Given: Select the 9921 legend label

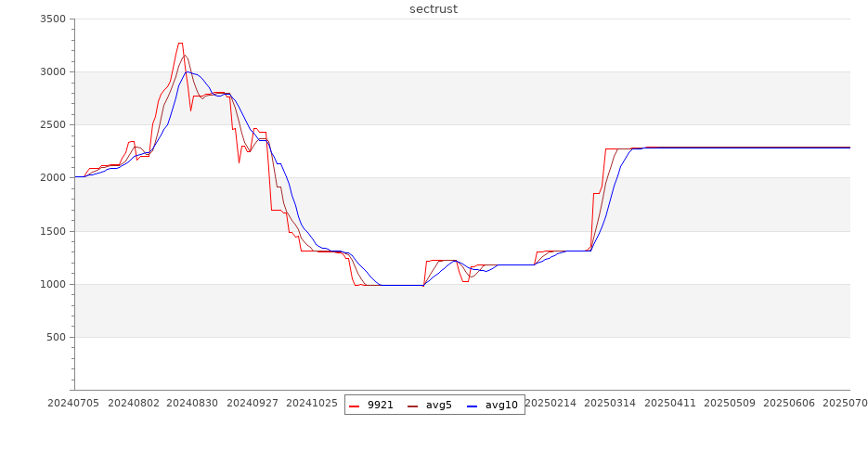Looking at the screenshot, I should [380, 406].
